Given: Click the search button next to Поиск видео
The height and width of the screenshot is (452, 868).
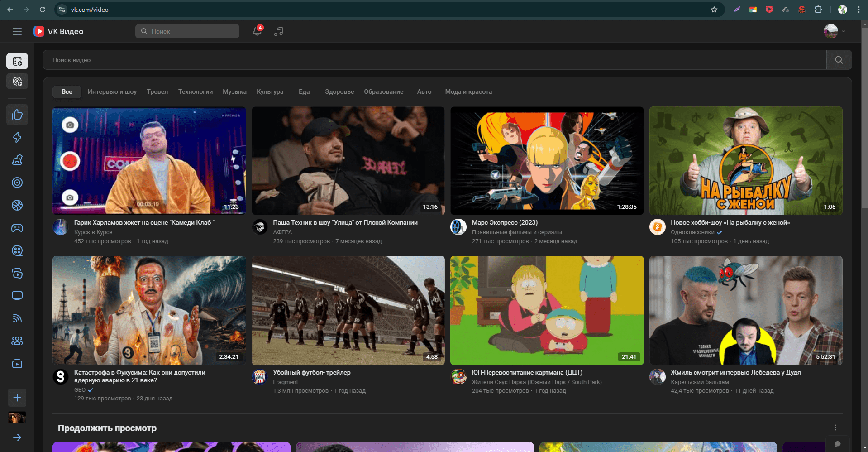Looking at the screenshot, I should [839, 60].
